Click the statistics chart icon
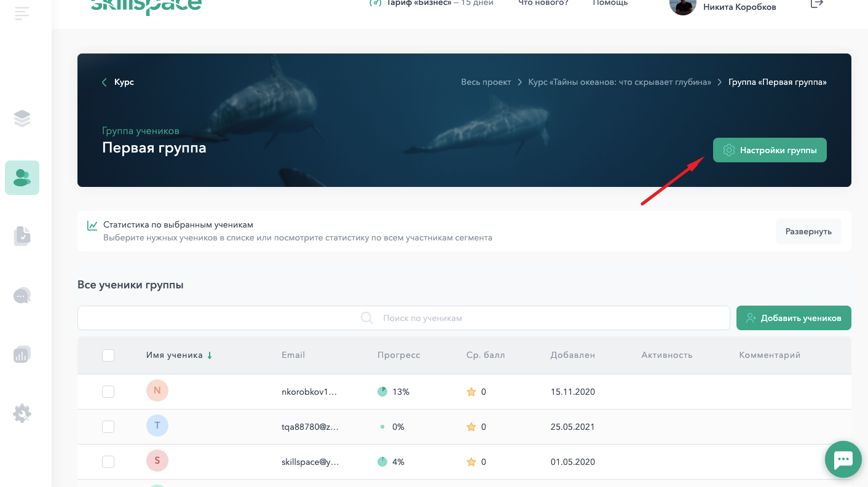 pyautogui.click(x=92, y=225)
